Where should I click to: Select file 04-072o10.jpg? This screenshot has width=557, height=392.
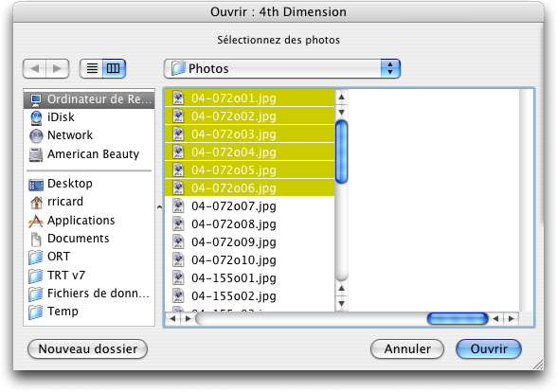click(250, 260)
